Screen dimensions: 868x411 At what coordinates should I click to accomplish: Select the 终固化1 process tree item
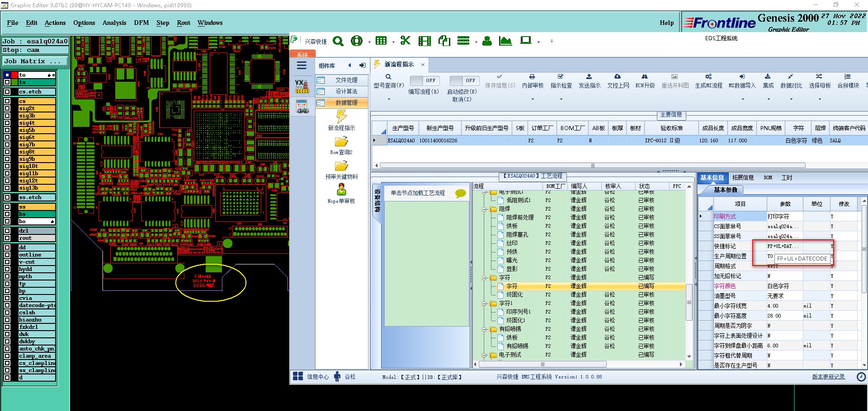tap(515, 320)
